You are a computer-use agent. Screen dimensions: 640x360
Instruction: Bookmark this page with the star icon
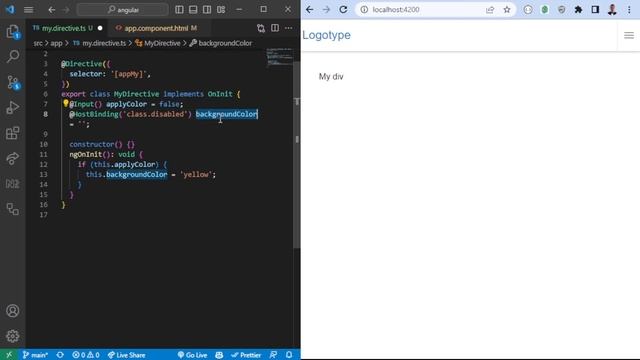pyautogui.click(x=507, y=9)
